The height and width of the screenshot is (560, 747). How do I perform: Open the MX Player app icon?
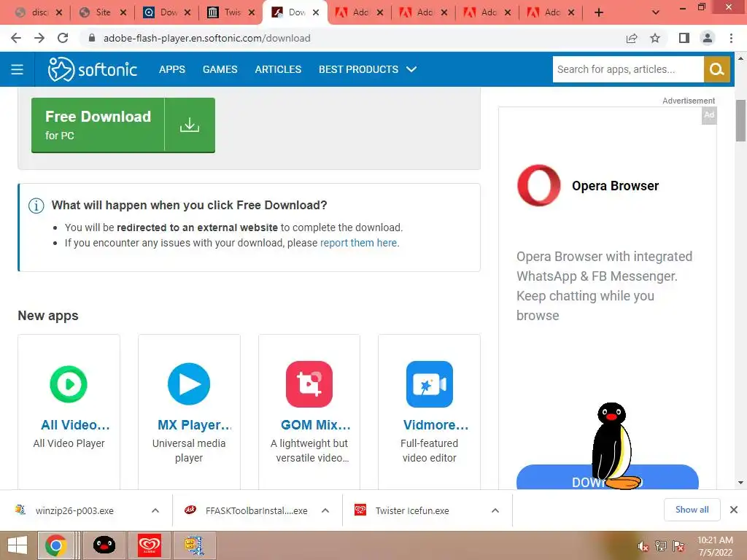pyautogui.click(x=189, y=384)
